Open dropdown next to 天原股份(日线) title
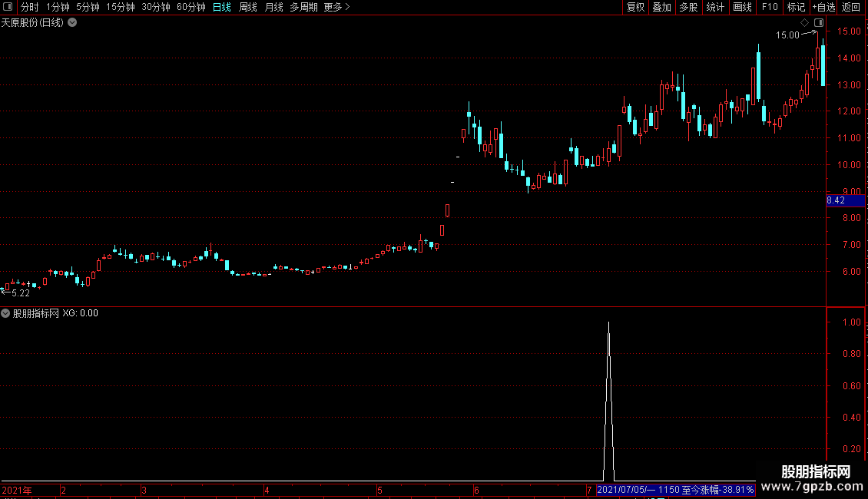This screenshot has width=868, height=499. tap(72, 22)
